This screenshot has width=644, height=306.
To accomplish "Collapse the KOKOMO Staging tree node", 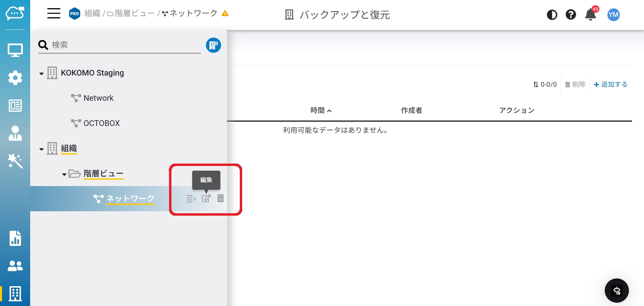I will click(42, 74).
